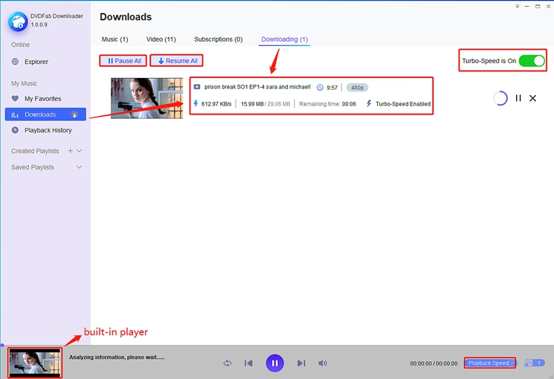Screen dimensions: 554x379
Task: Mute audio with the speaker icon
Action: 322,363
